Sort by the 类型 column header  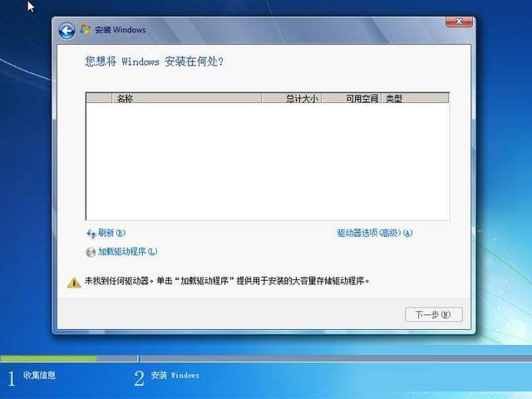416,98
